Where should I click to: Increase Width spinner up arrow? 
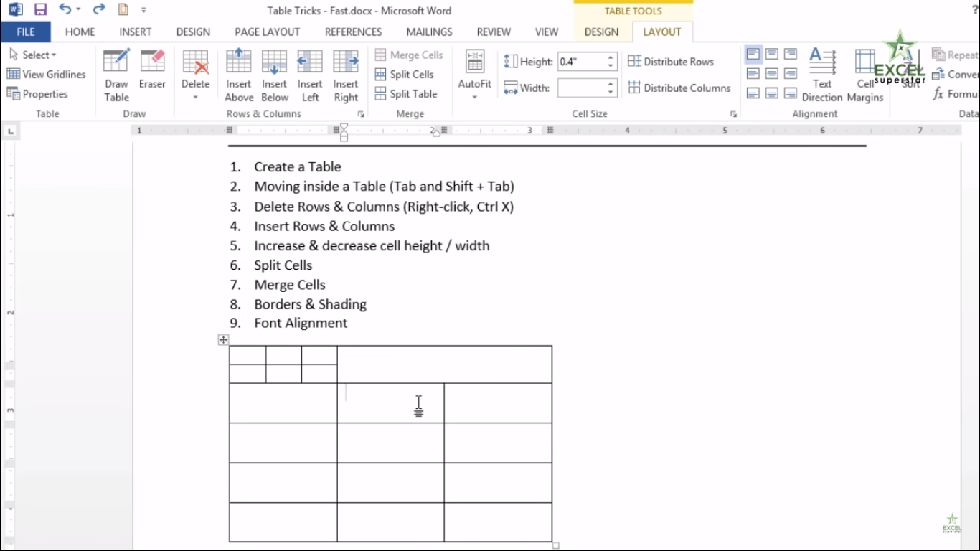click(611, 84)
